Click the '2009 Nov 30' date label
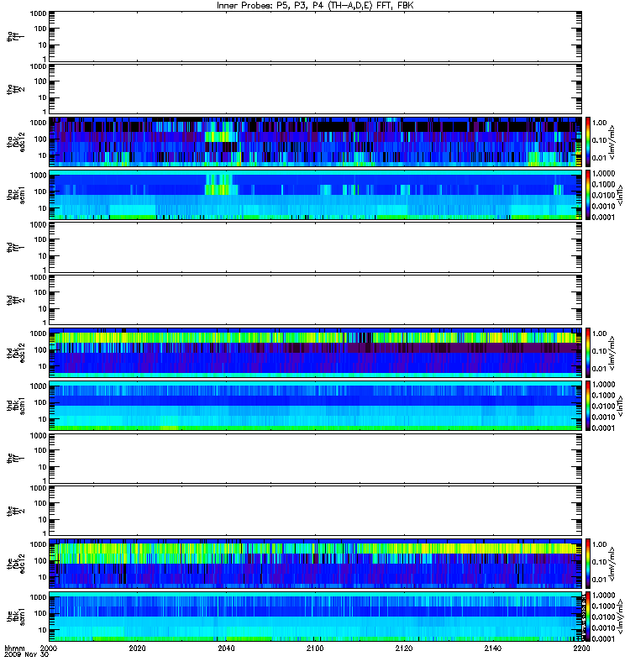Viewport: 630px width, 672px height. [x=27, y=654]
